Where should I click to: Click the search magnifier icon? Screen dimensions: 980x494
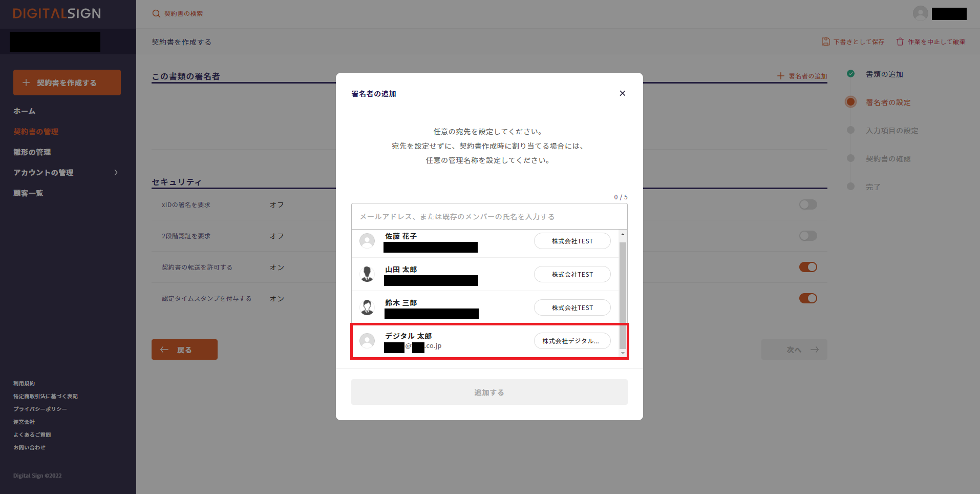click(x=156, y=14)
